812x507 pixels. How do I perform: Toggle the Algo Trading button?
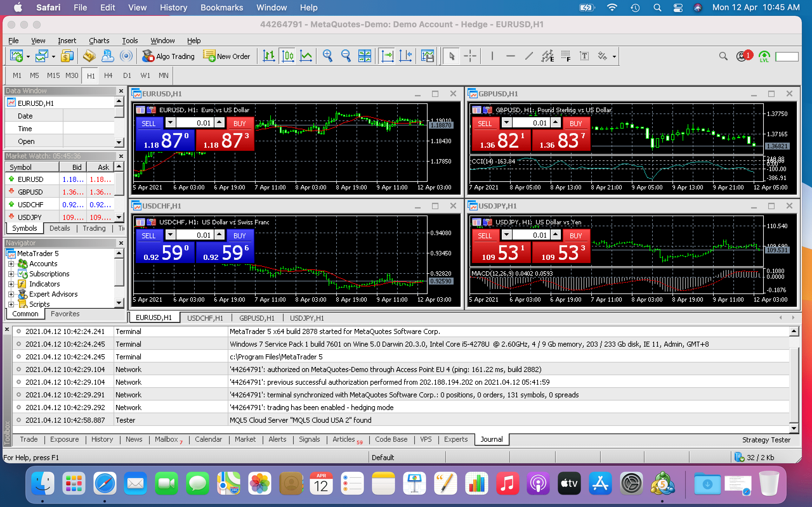(168, 56)
